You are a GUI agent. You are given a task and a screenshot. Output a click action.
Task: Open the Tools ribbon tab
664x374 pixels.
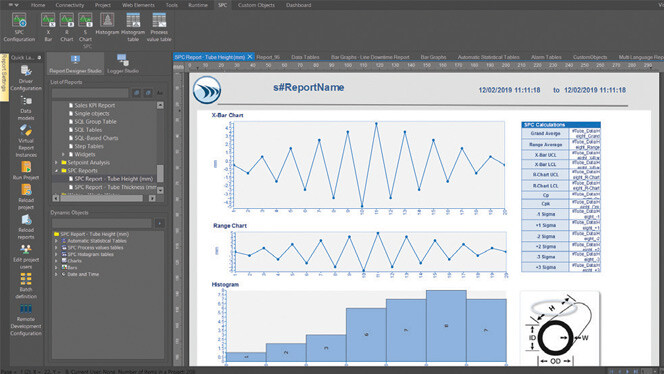(172, 5)
